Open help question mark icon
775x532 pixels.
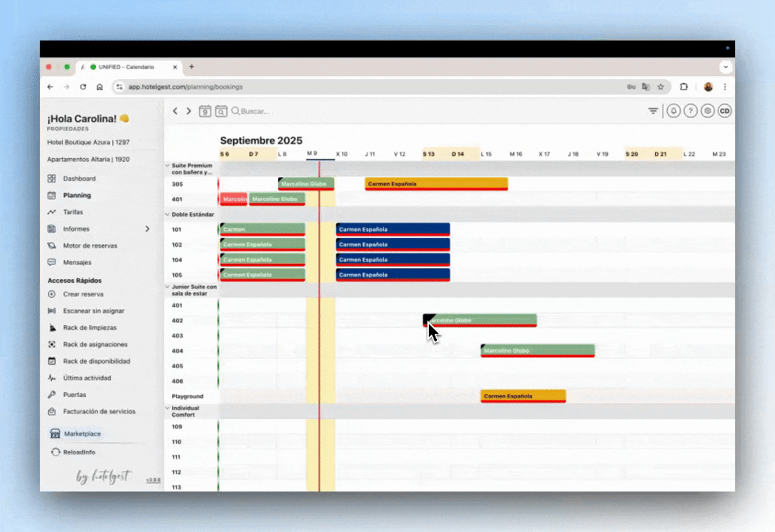[691, 111]
